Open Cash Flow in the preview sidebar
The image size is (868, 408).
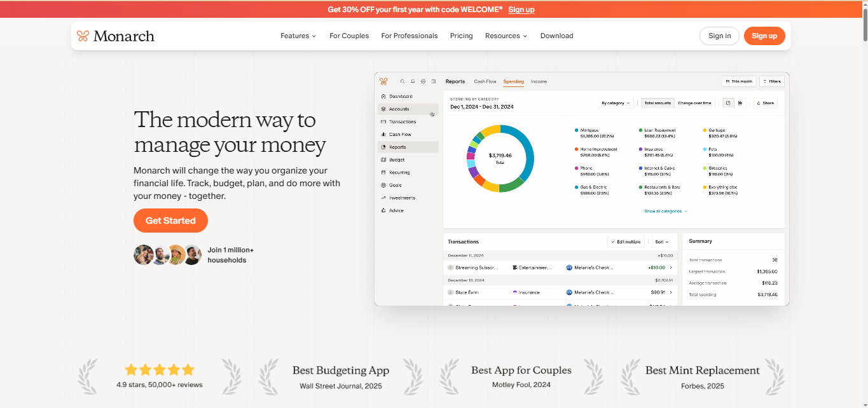408,135
